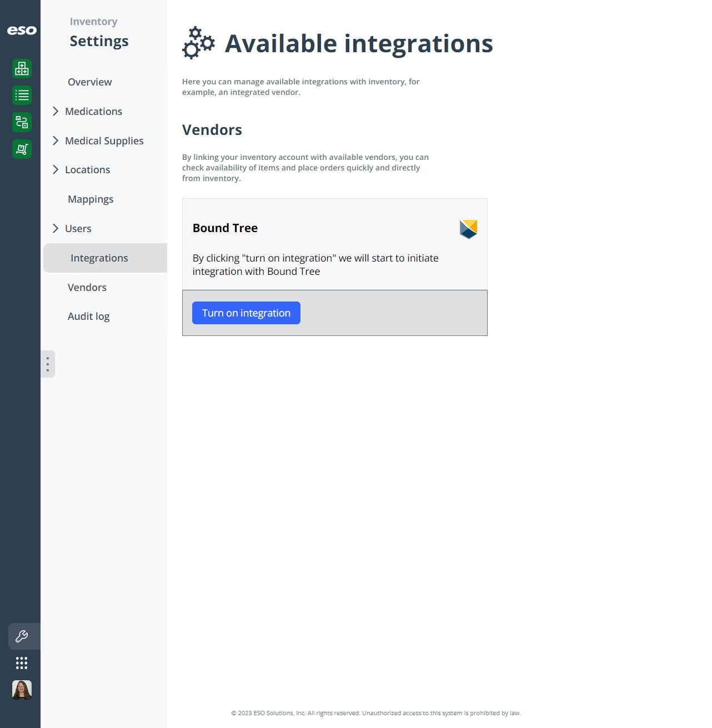
Task: Click the Bound Tree vendor logo
Action: (468, 229)
